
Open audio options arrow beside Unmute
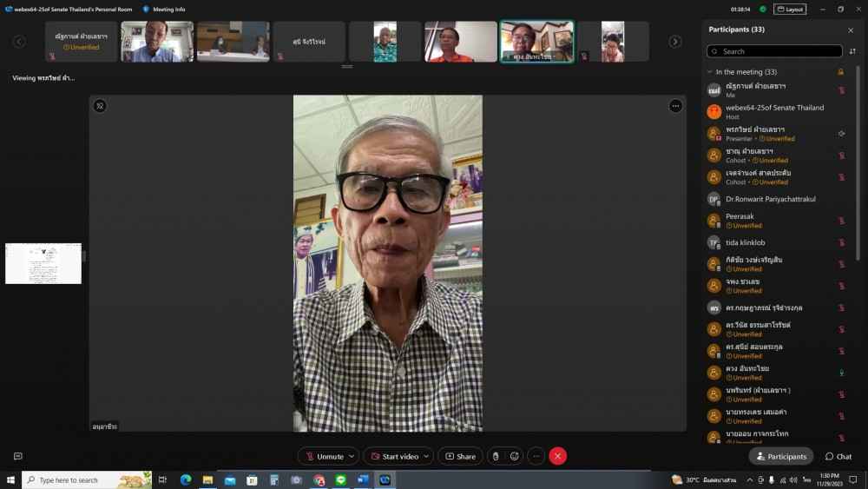point(352,456)
